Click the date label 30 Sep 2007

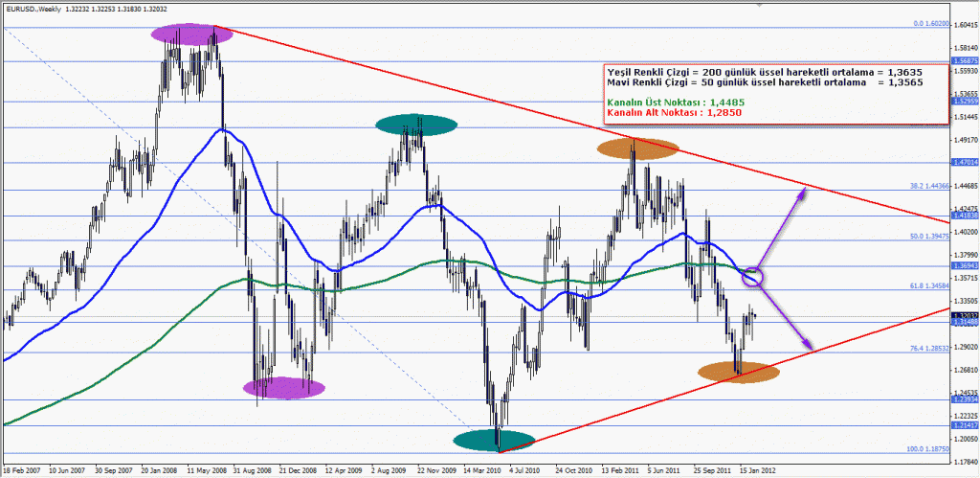pyautogui.click(x=113, y=468)
